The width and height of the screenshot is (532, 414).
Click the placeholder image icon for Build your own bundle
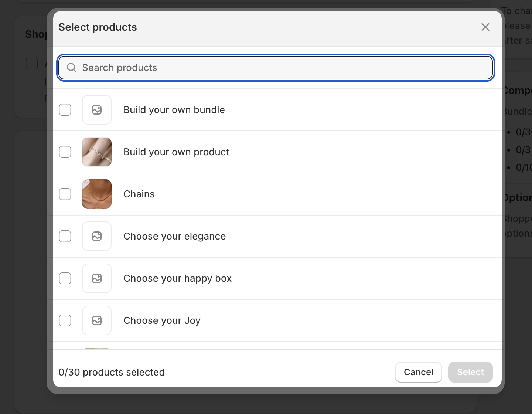(x=97, y=110)
